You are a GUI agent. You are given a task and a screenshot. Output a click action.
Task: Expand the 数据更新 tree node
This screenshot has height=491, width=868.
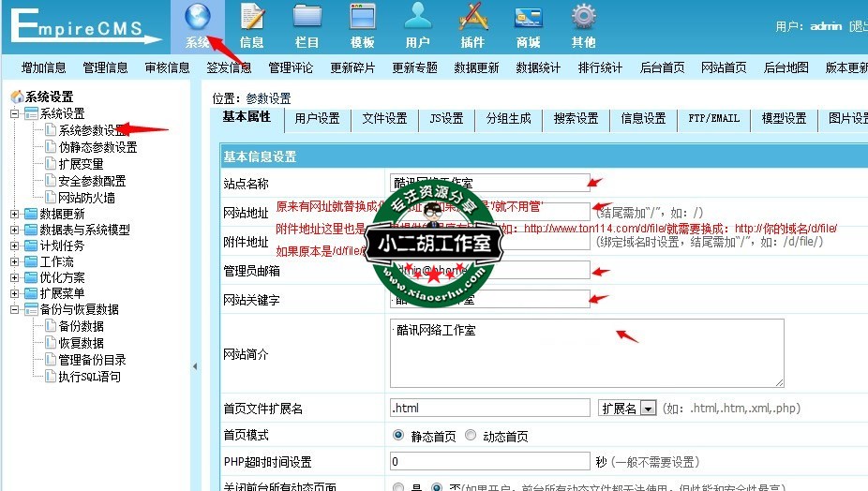(15, 214)
